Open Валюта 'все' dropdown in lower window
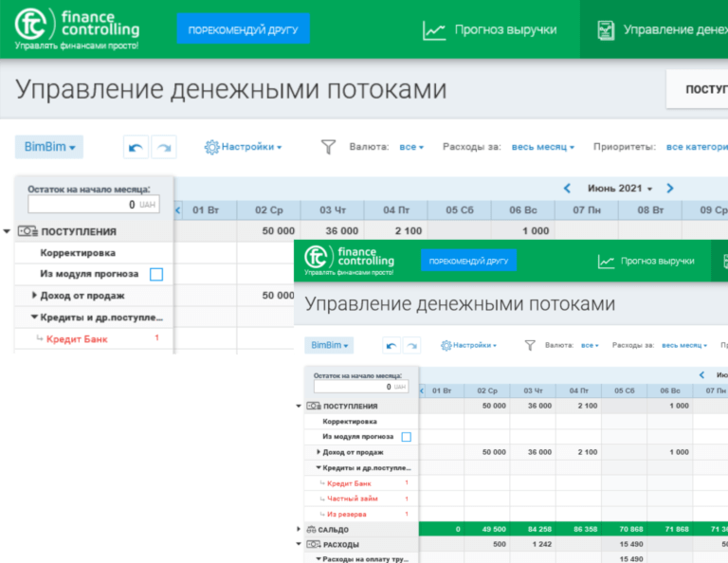 click(590, 345)
